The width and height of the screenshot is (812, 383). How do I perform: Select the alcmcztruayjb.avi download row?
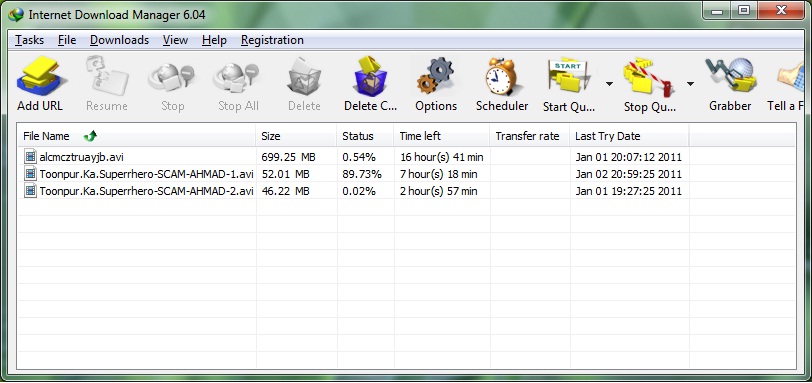tap(407, 157)
